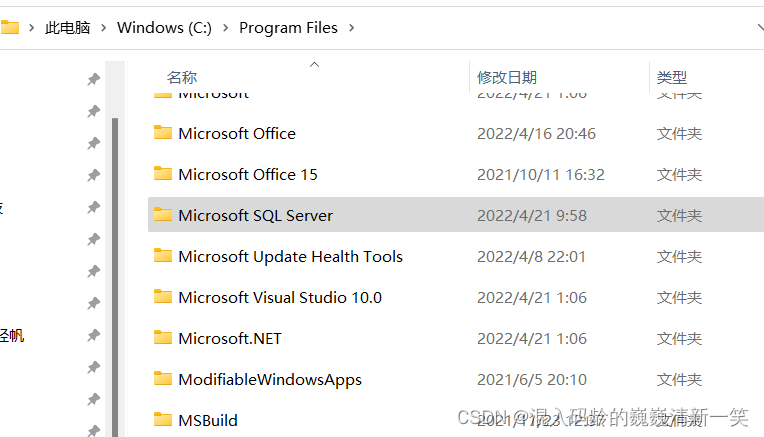Click the date 2022/4/16 20:46
The height and width of the screenshot is (437, 764).
[x=536, y=133]
